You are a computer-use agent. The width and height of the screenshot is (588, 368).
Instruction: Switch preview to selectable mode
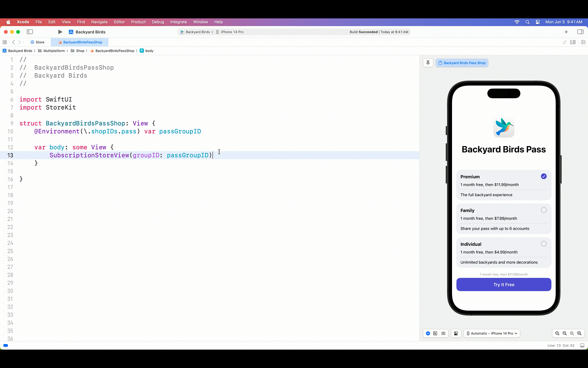pyautogui.click(x=435, y=333)
